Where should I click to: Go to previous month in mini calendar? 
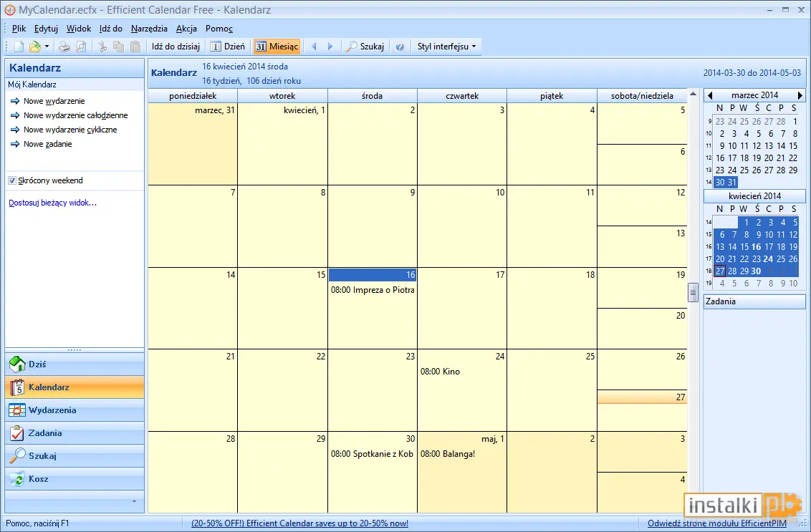(x=710, y=95)
